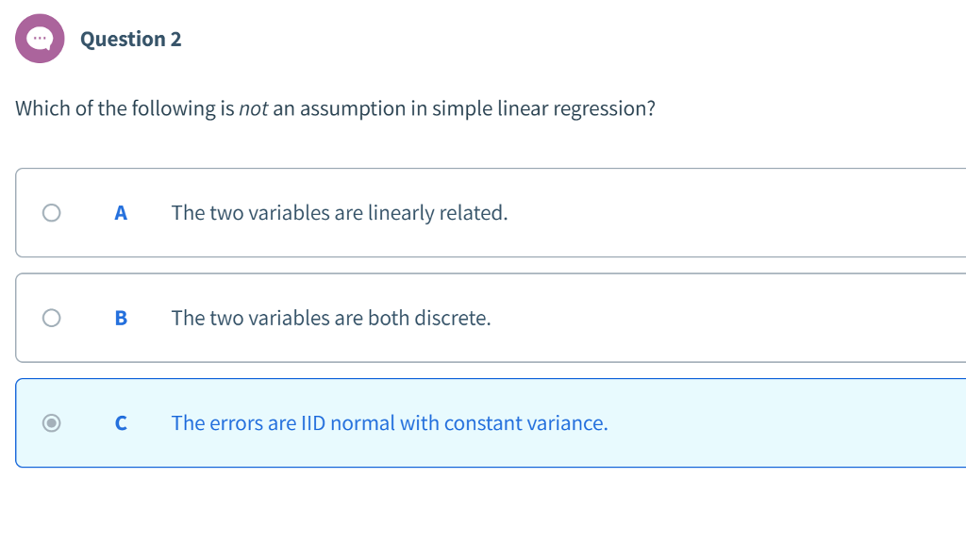Click the blue letter B label
Viewport: 966px width, 560px height.
(x=120, y=318)
